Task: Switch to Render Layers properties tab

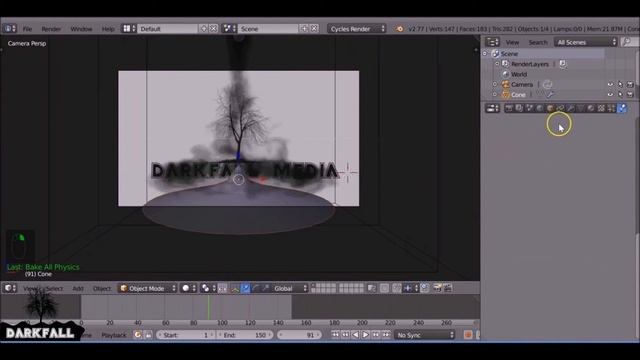Action: pyautogui.click(x=519, y=108)
